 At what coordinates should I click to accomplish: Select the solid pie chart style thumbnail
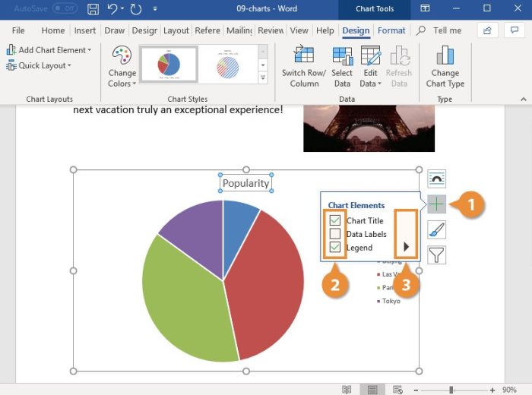169,65
